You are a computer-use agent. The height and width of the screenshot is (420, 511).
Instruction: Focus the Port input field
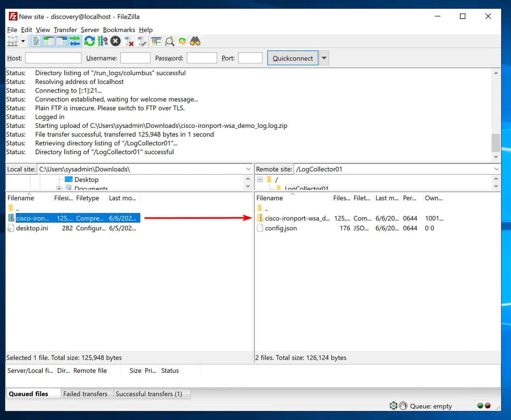(250, 58)
